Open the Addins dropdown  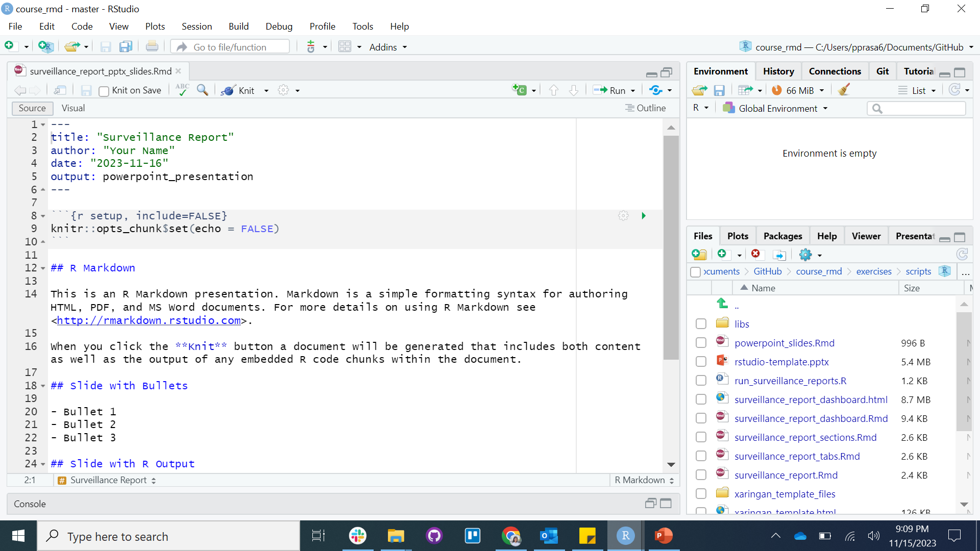click(x=388, y=47)
